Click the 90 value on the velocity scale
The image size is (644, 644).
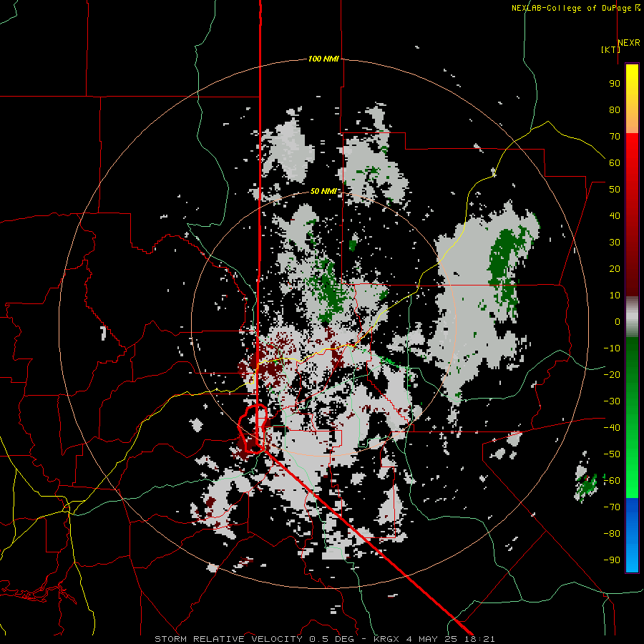point(615,84)
